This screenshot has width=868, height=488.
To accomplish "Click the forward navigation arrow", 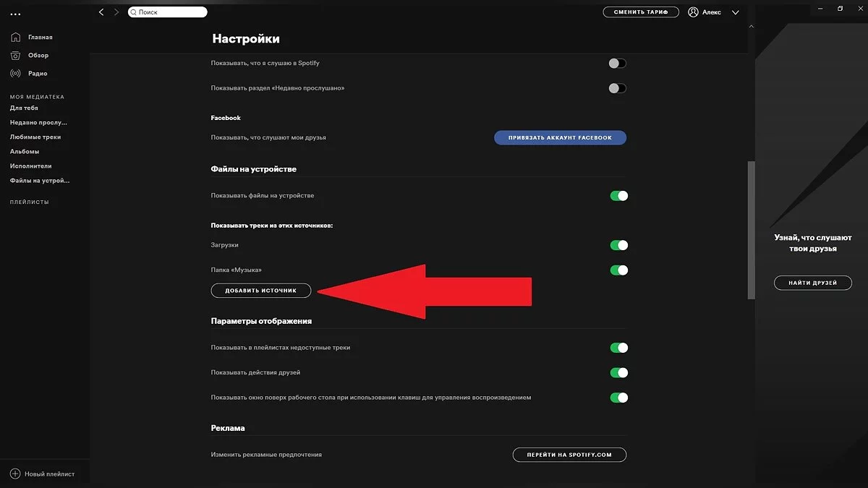I will 116,12.
